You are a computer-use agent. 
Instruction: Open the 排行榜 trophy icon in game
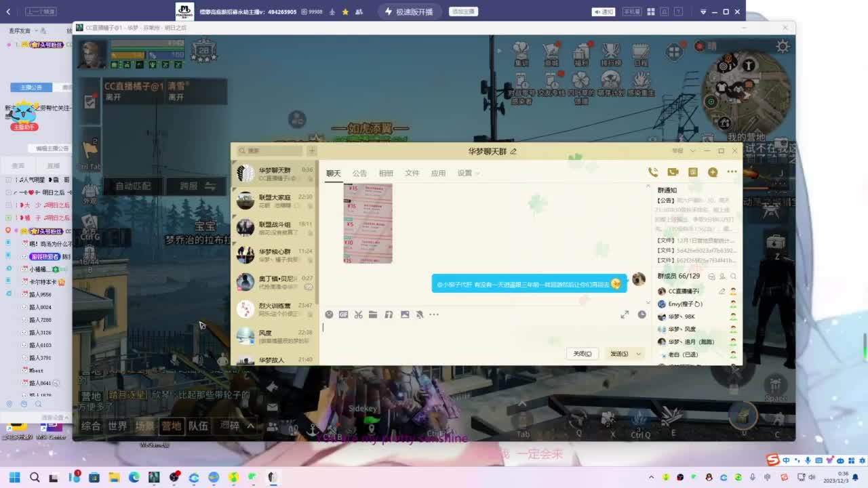tap(611, 55)
